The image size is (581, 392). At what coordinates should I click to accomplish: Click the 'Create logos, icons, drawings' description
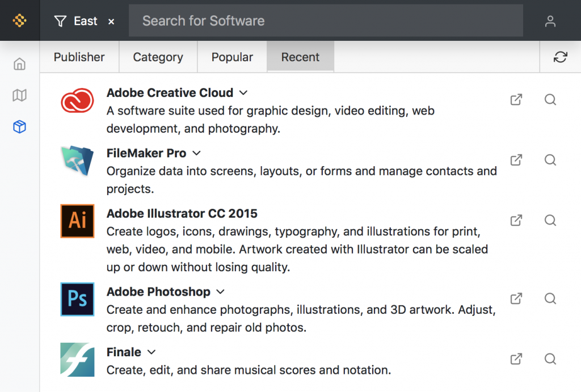(x=297, y=249)
